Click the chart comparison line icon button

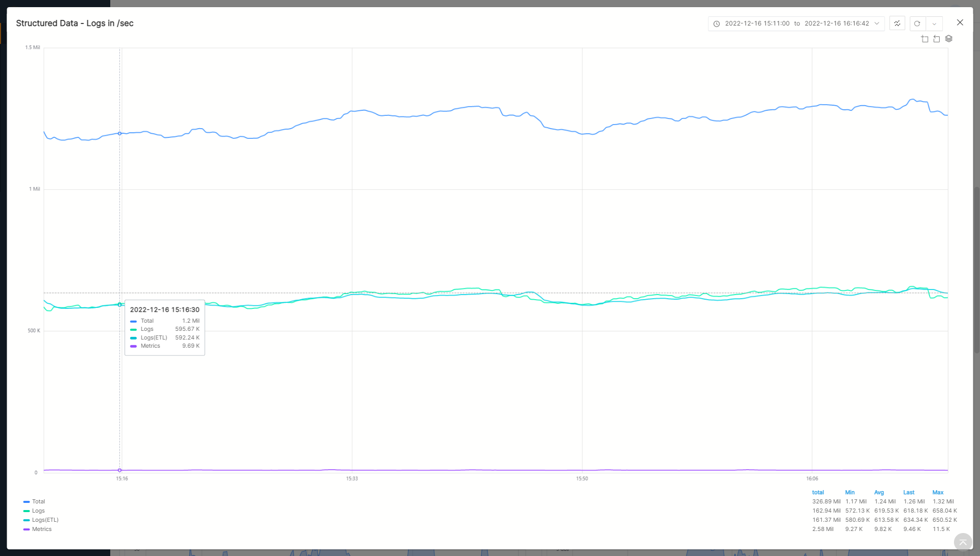click(897, 23)
